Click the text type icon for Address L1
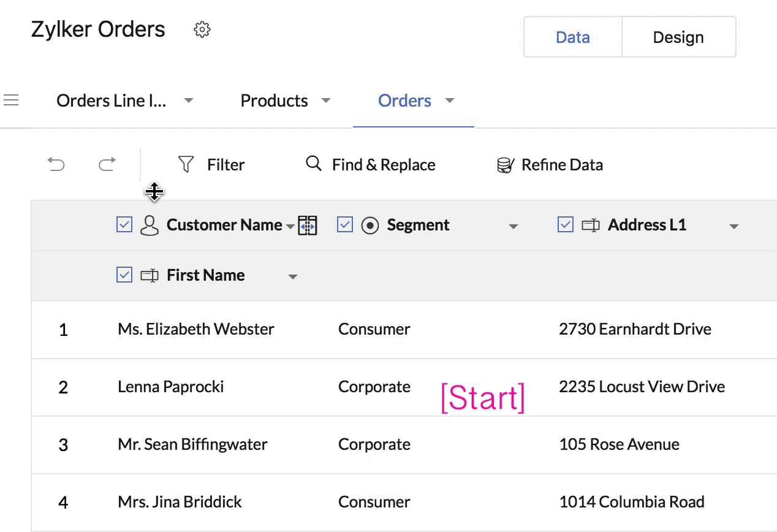777x532 pixels. coord(590,226)
